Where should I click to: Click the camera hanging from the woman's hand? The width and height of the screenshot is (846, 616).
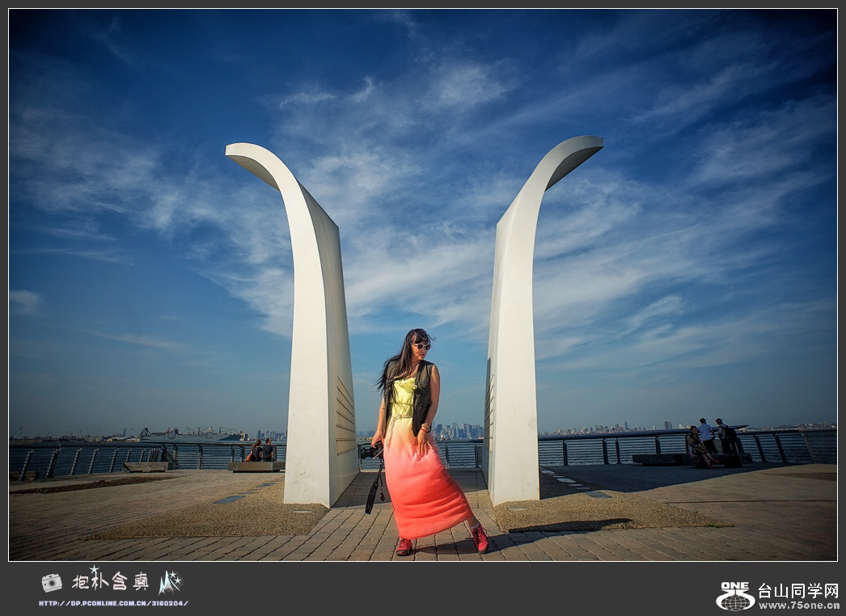370,452
